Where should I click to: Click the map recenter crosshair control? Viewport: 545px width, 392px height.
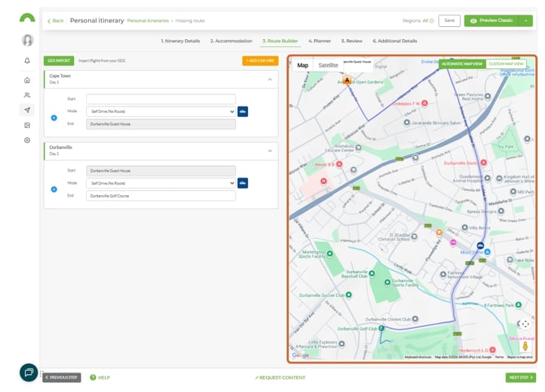point(525,324)
